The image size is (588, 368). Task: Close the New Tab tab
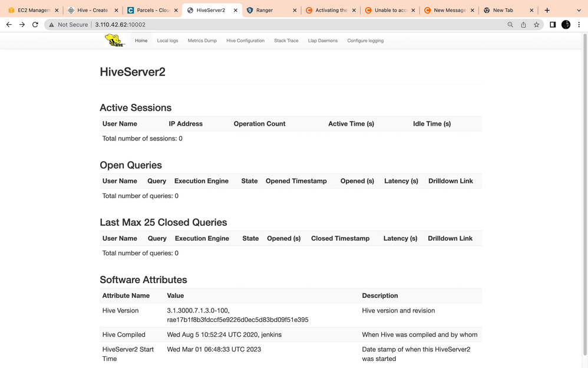pyautogui.click(x=531, y=10)
